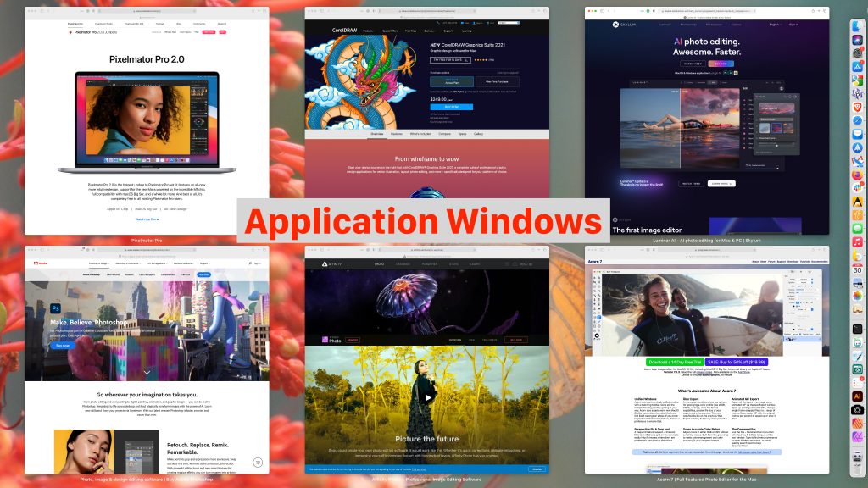868x488 pixels.
Task: Choose the One-Time Purchase option
Action: [x=495, y=81]
